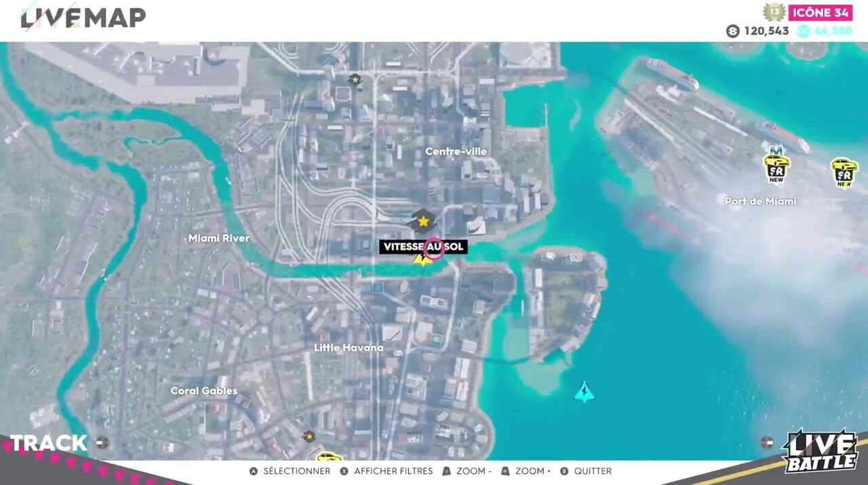The image size is (868, 485).
Task: Click Quitter to leave the map
Action: coord(586,471)
